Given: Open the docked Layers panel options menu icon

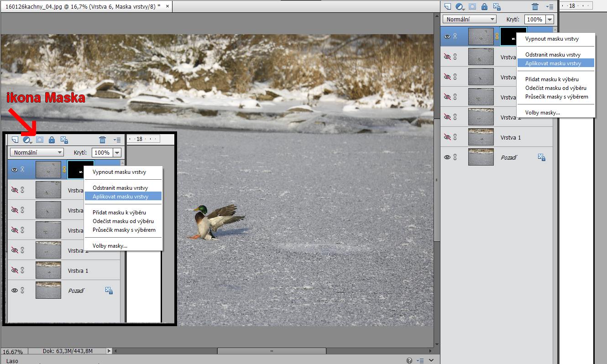Looking at the screenshot, I should 550,6.
